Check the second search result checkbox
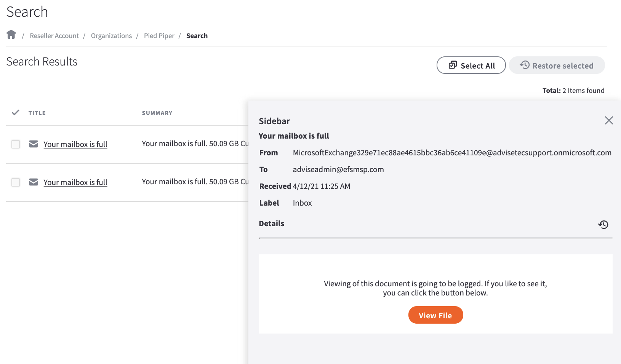This screenshot has height=364, width=621. click(x=16, y=182)
